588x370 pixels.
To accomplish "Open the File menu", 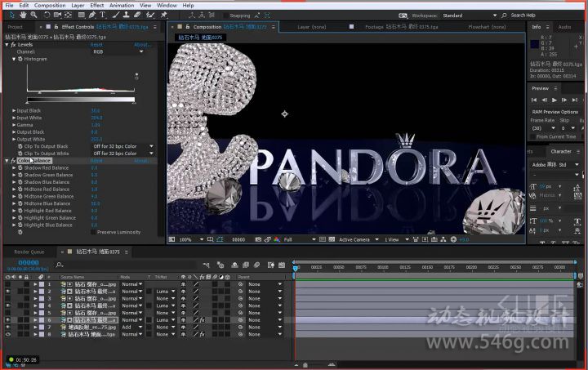I will [9, 5].
